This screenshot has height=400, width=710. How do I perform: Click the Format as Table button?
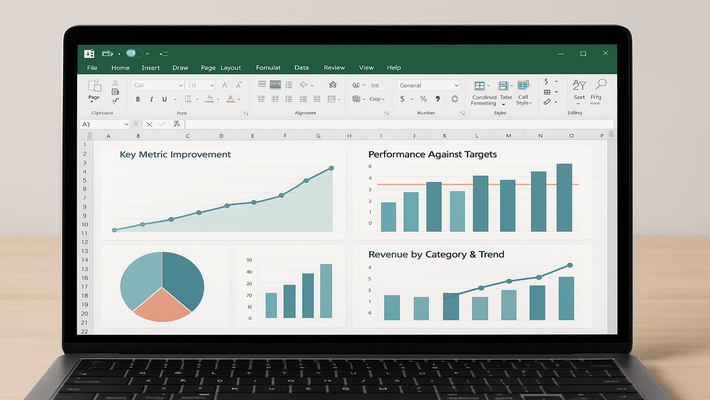coord(505,93)
